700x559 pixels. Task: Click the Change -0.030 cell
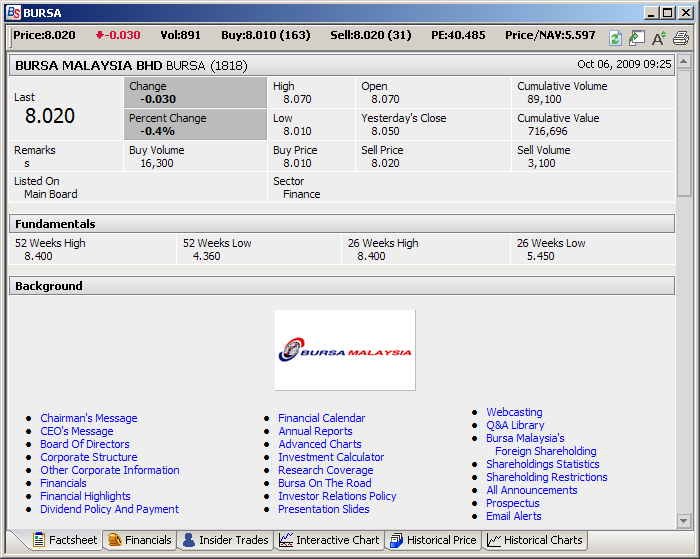[x=195, y=93]
